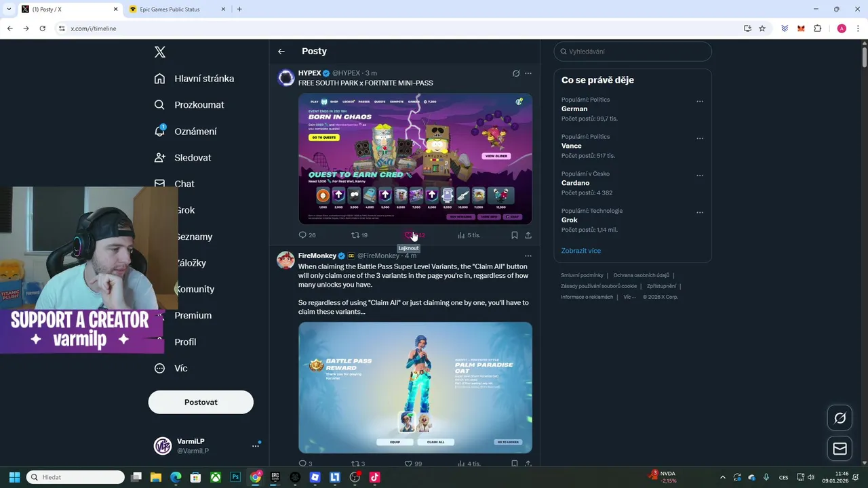868x488 pixels.
Task: Click Grok icon on HYPEX post
Action: click(x=516, y=73)
